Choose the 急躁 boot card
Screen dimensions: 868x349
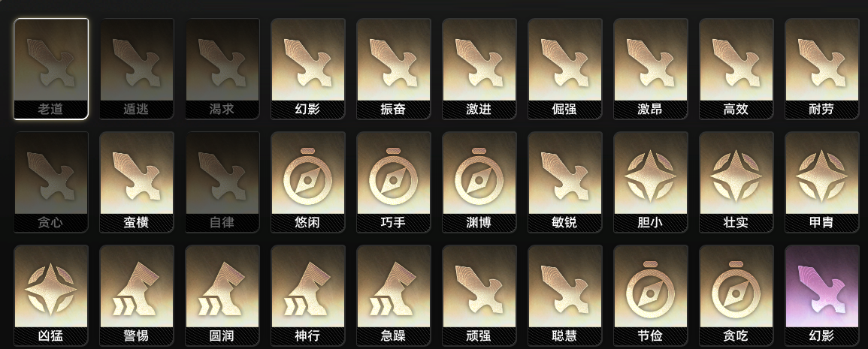point(394,296)
